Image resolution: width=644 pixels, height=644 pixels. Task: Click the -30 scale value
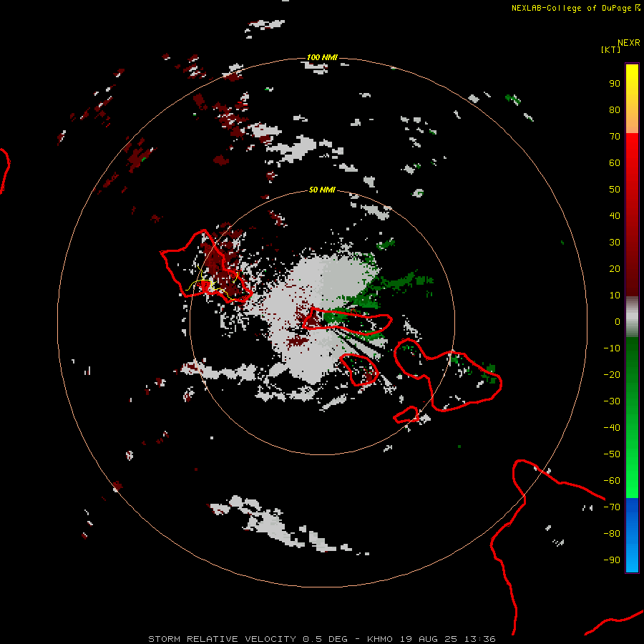point(612,401)
